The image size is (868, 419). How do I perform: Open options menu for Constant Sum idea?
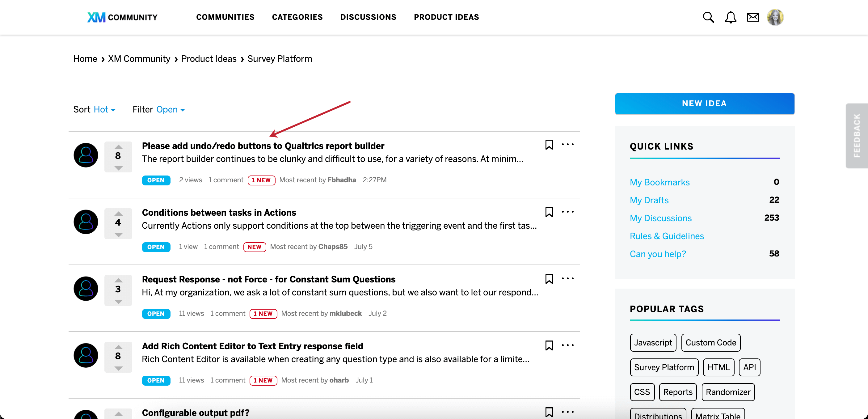567,278
